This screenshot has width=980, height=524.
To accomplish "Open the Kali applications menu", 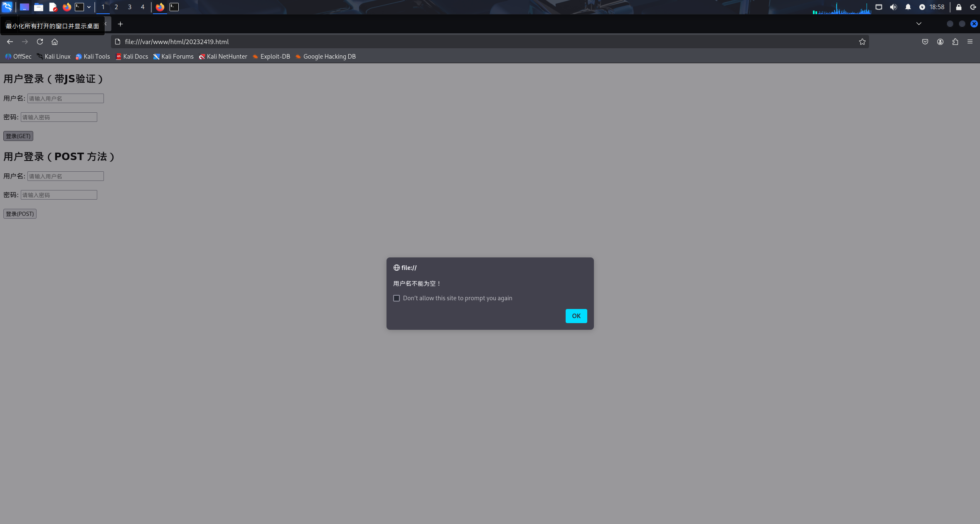I will point(7,7).
